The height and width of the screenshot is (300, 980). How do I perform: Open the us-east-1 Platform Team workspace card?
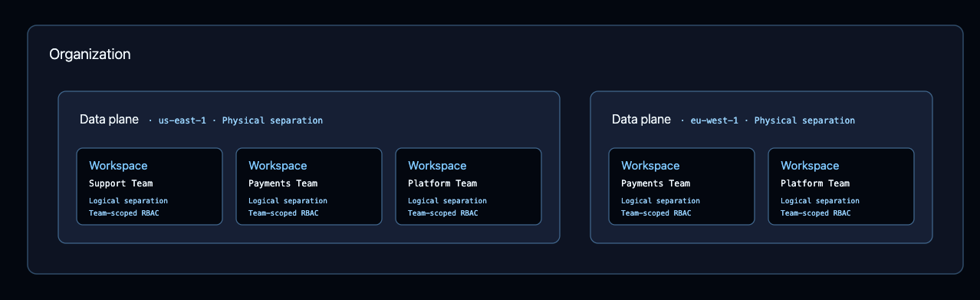click(x=469, y=186)
